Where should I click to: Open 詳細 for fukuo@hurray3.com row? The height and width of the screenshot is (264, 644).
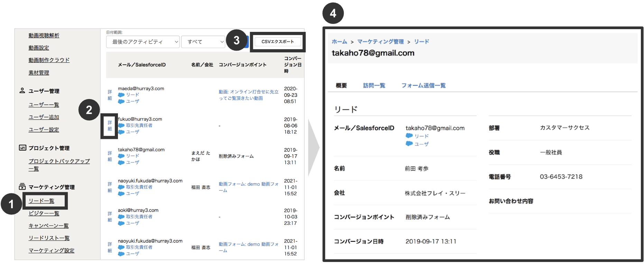pyautogui.click(x=110, y=126)
